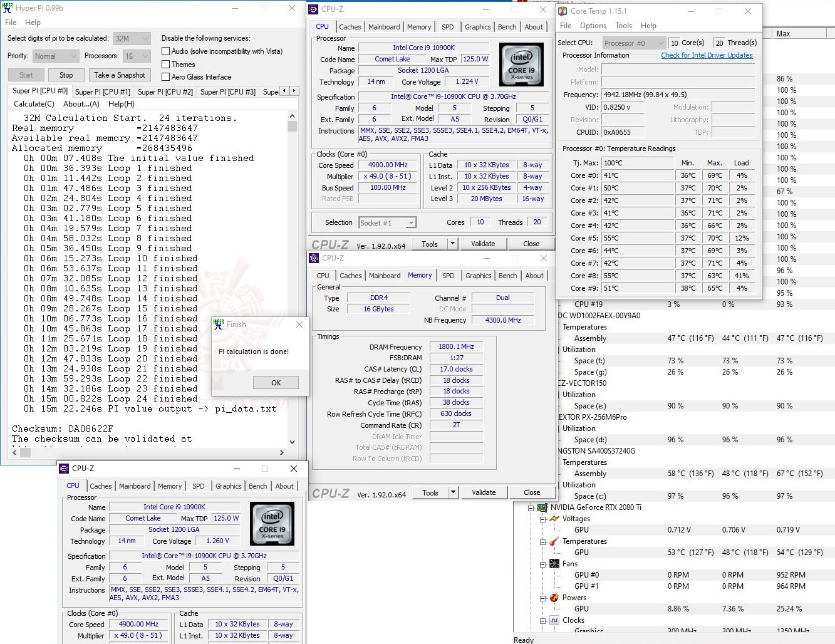Click title icon of the bottom-left CPU-Z window
This screenshot has height=644, width=835.
64,469
